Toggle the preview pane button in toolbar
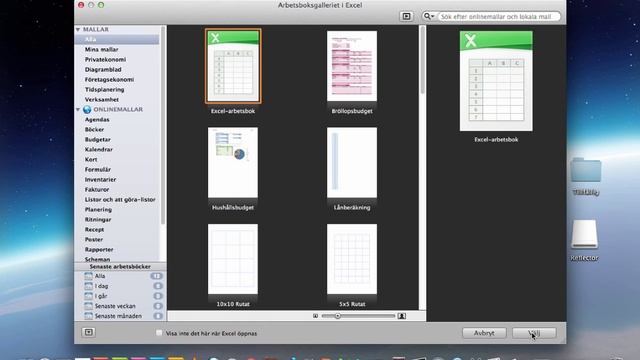 tap(406, 16)
